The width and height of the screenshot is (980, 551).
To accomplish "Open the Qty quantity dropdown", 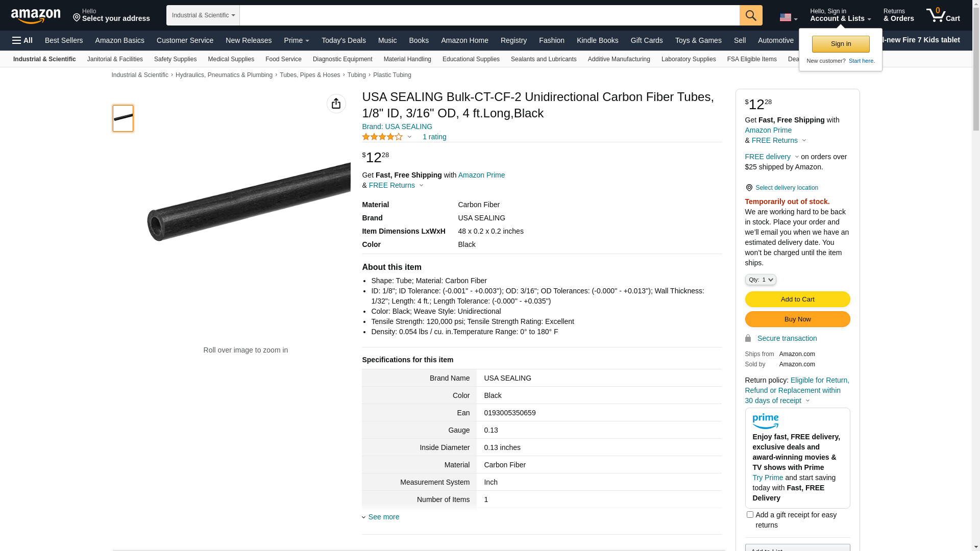I will coord(761,280).
